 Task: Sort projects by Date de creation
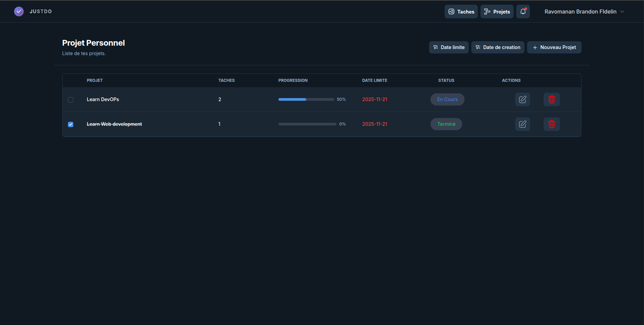click(x=498, y=47)
